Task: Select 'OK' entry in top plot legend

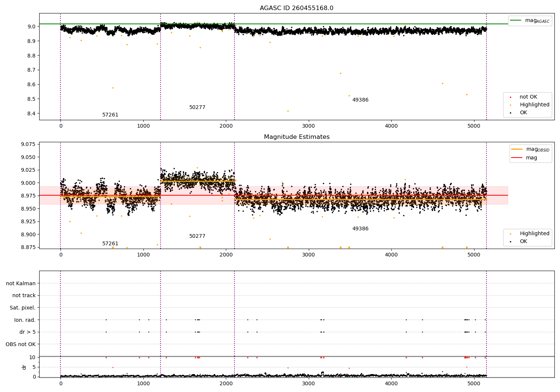Action: (523, 113)
